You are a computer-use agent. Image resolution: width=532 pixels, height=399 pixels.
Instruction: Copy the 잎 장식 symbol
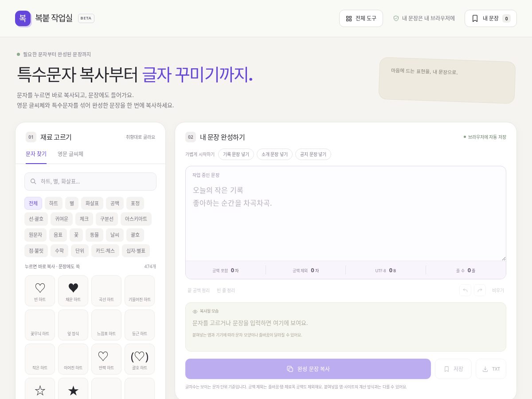pos(73,325)
